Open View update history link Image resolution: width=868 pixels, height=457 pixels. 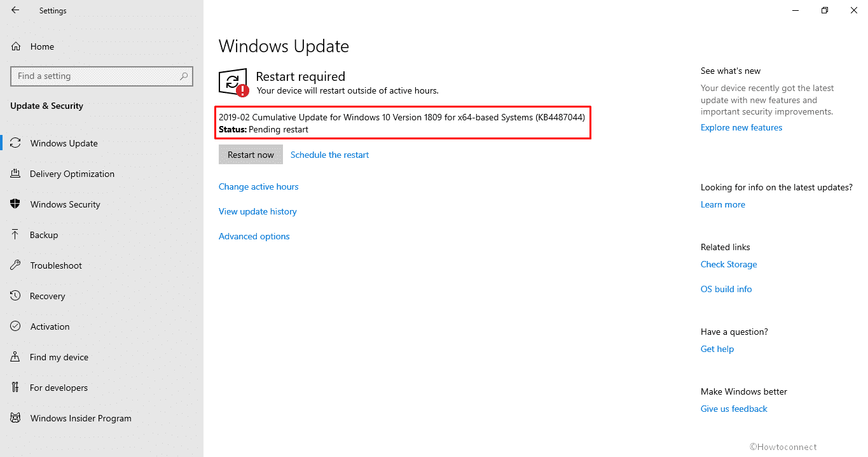click(258, 211)
